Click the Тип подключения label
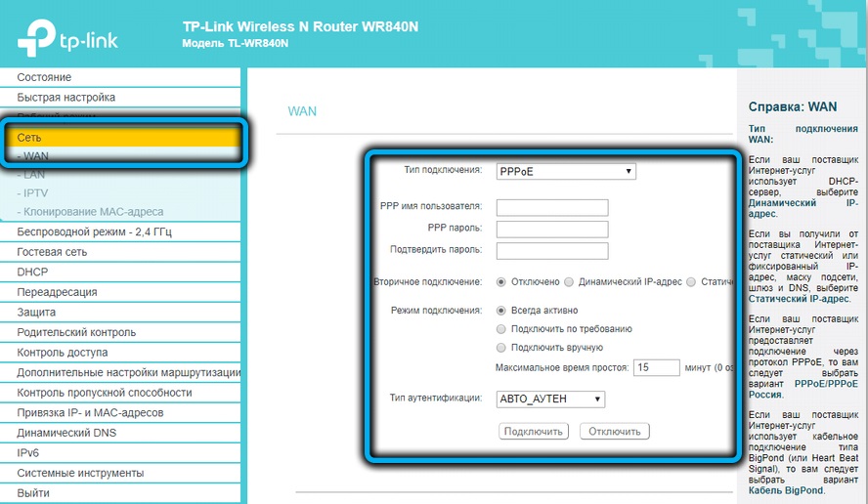Screen dimensions: 868x504 tap(443, 170)
